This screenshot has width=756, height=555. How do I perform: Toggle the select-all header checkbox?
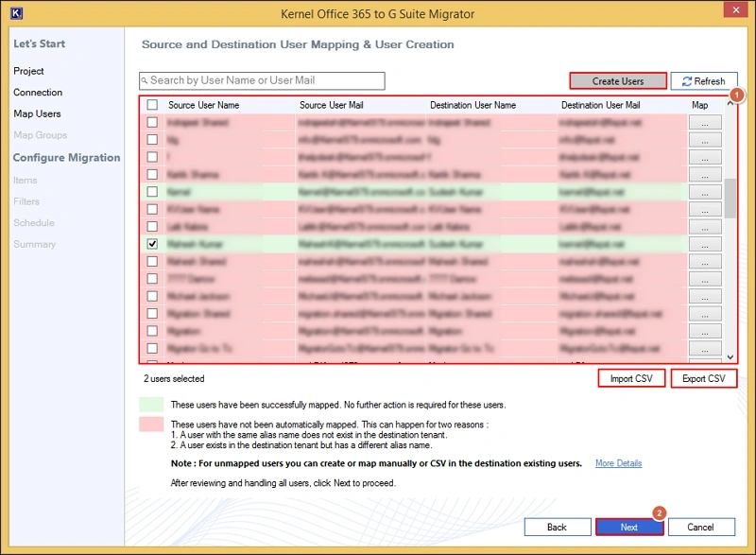click(153, 105)
